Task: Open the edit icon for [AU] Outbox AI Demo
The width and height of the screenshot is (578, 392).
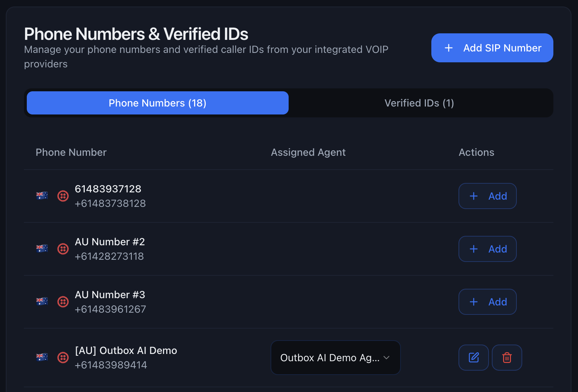Action: (x=473, y=358)
